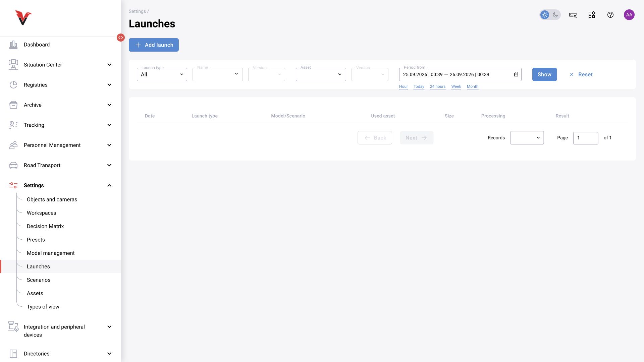Open the apps grid icon in header
The width and height of the screenshot is (644, 362).
tap(592, 15)
